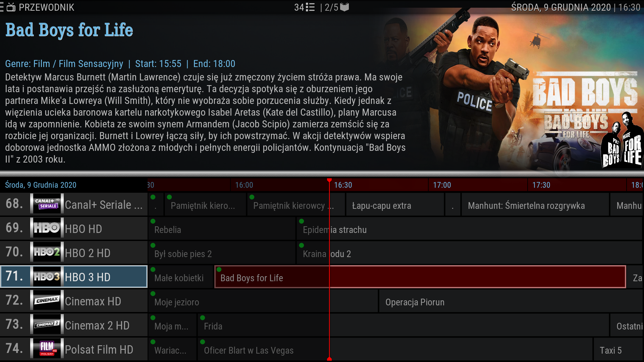Click the Cinemax 2 channel logo
Viewport: 644px width, 362px height.
pyautogui.click(x=47, y=325)
